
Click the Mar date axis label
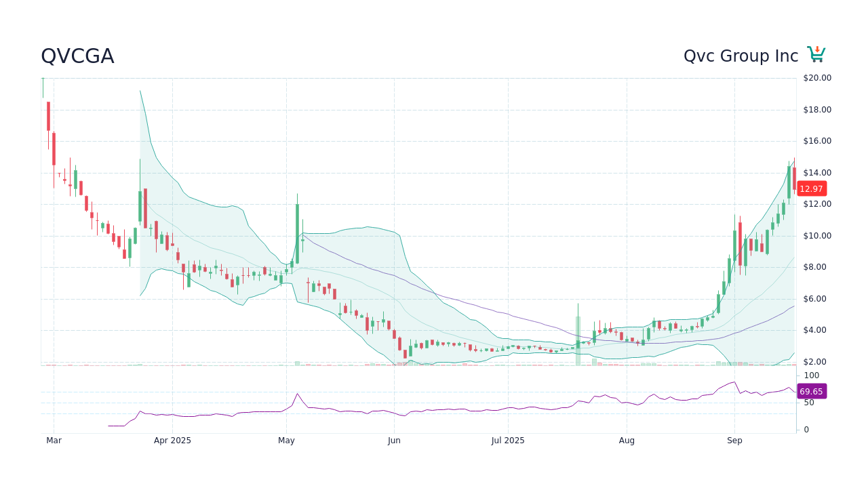point(54,441)
